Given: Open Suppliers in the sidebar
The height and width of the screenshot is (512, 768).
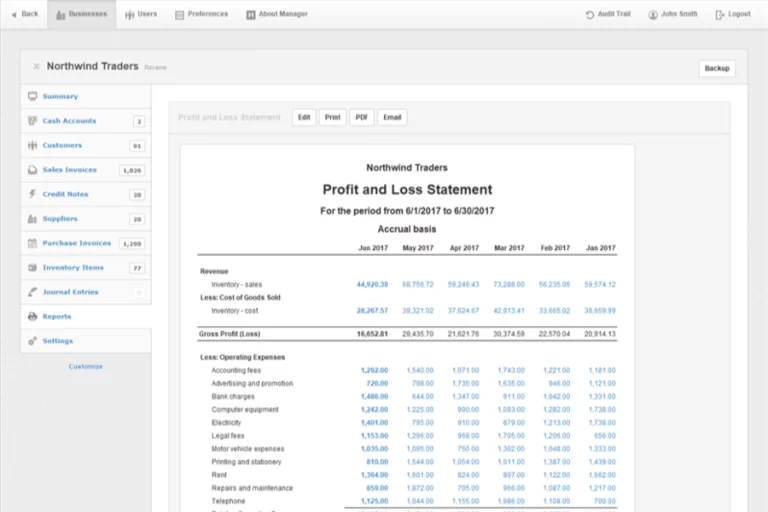Looking at the screenshot, I should [86, 219].
